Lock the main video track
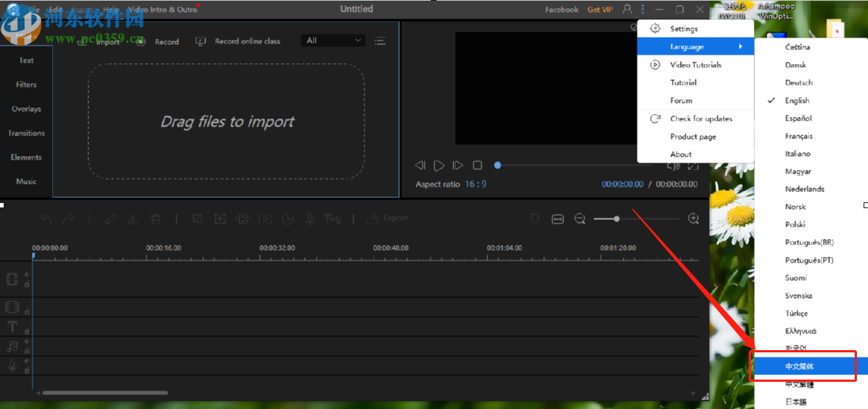868x409 pixels. [27, 284]
